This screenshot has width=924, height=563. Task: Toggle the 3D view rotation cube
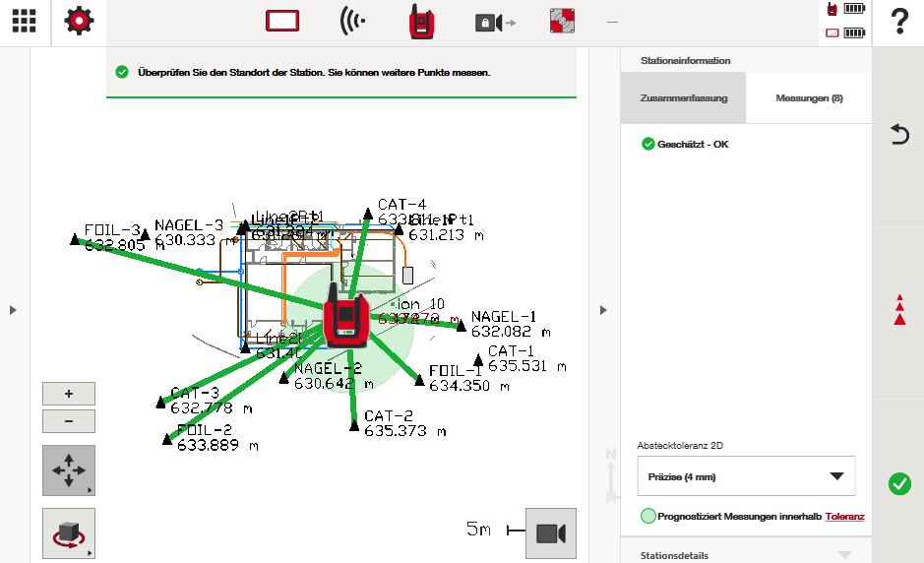[69, 533]
